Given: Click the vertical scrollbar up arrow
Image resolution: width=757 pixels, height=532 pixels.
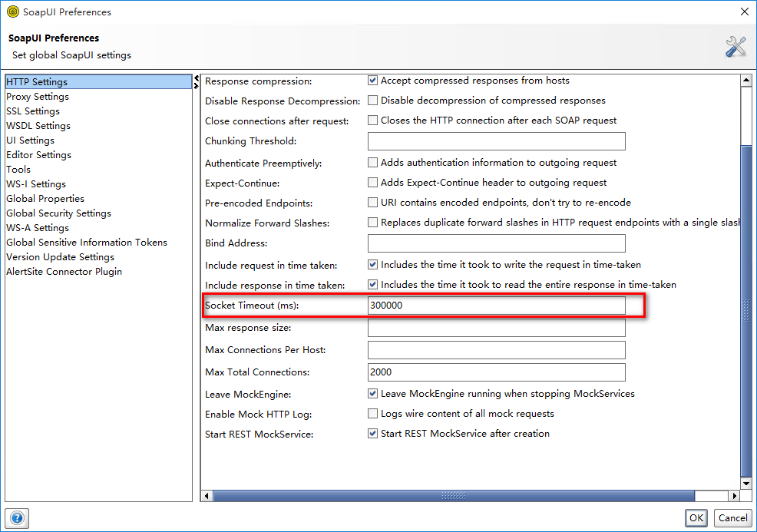Looking at the screenshot, I should click(x=746, y=80).
